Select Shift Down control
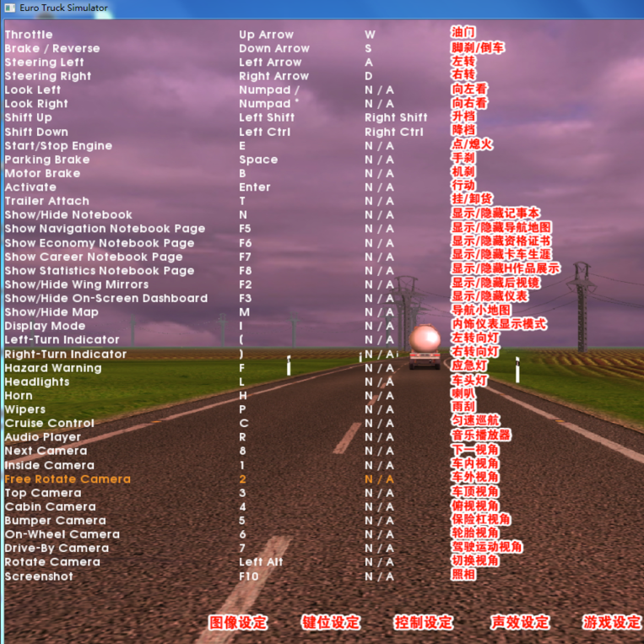644x644 pixels. click(x=36, y=132)
